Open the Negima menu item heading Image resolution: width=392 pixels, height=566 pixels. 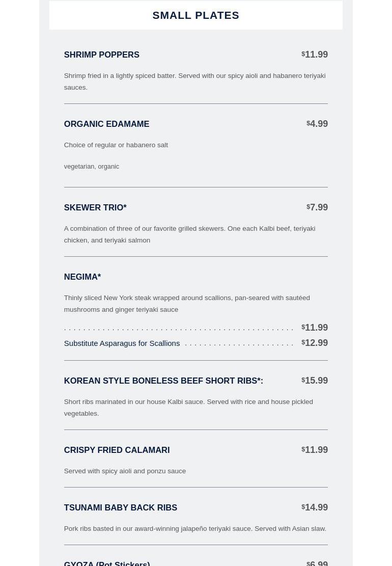[x=82, y=277]
